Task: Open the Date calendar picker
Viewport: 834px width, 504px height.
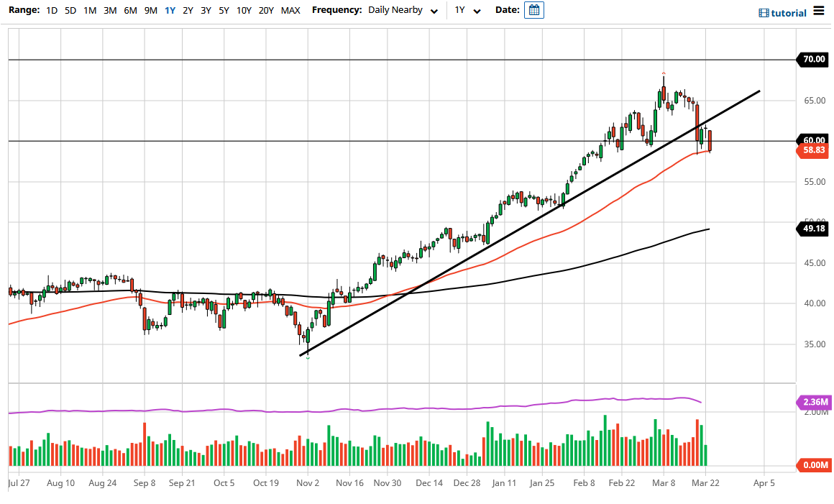Action: click(533, 11)
